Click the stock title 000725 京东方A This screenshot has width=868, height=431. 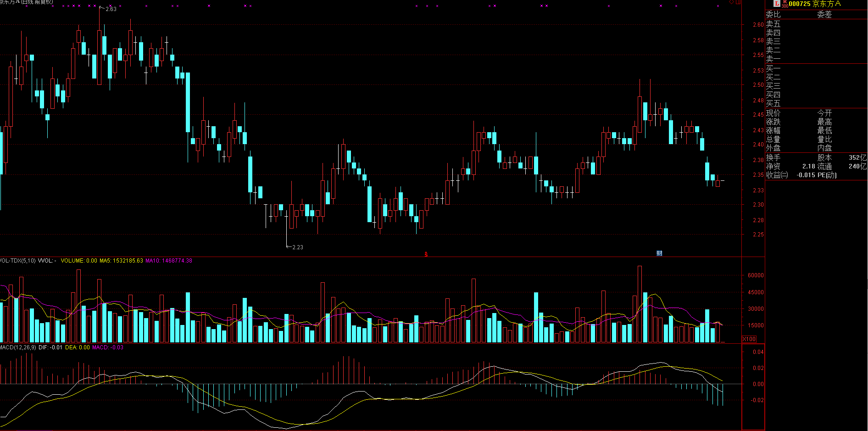(x=815, y=4)
